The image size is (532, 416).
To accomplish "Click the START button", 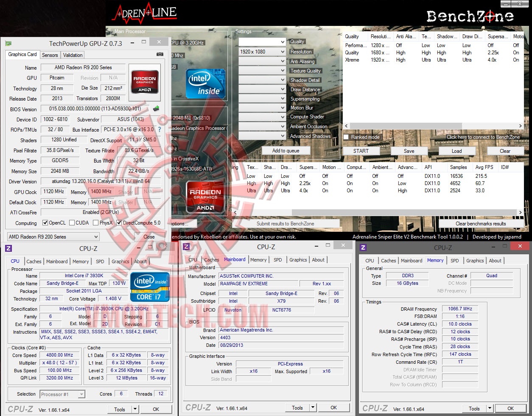I will coord(361,151).
